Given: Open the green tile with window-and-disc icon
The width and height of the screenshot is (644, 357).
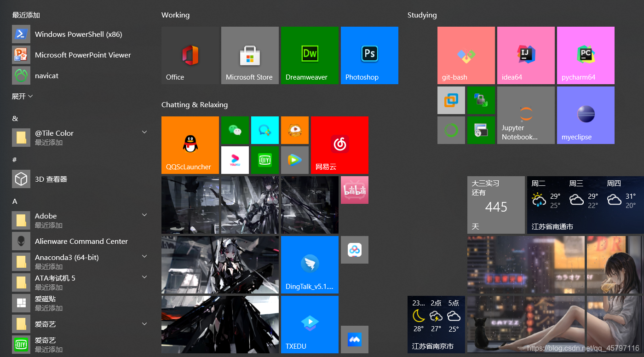Looking at the screenshot, I should pyautogui.click(x=481, y=130).
